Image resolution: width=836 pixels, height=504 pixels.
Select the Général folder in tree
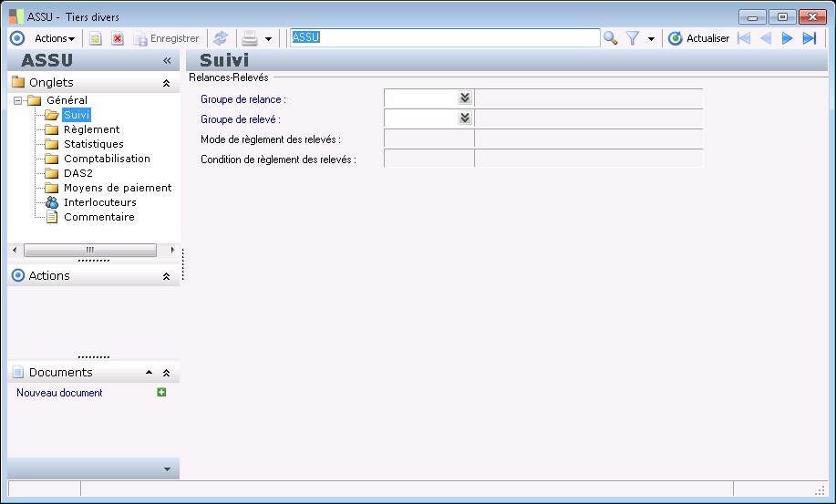click(x=67, y=100)
